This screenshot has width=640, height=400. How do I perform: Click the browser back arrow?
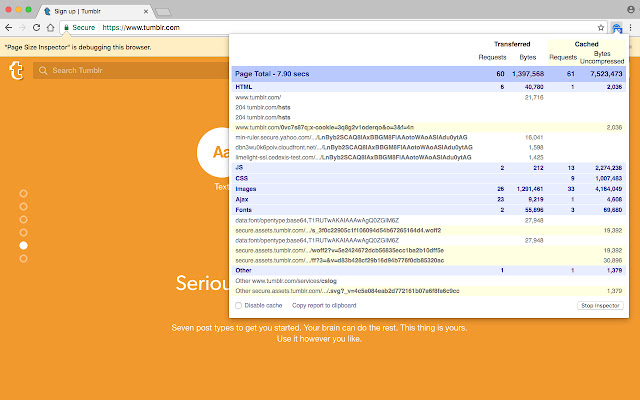(9, 28)
